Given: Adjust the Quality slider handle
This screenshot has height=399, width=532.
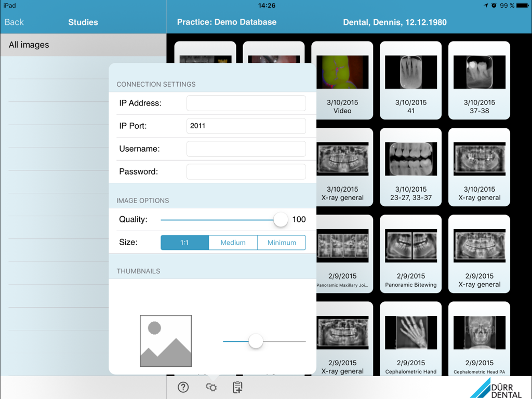Looking at the screenshot, I should [x=280, y=219].
